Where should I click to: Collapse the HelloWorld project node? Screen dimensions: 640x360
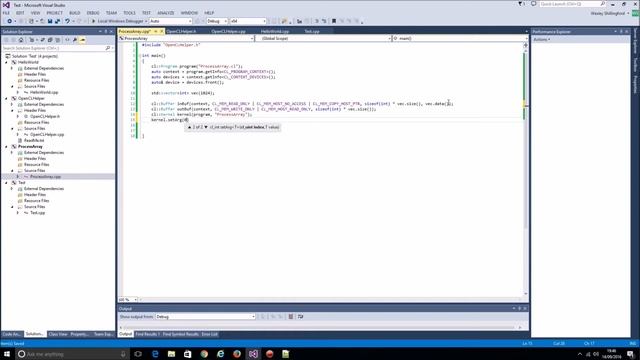(7, 62)
